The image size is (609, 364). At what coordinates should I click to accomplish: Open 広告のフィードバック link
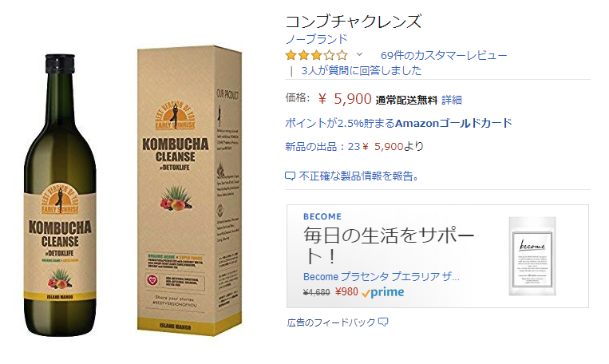[x=331, y=322]
